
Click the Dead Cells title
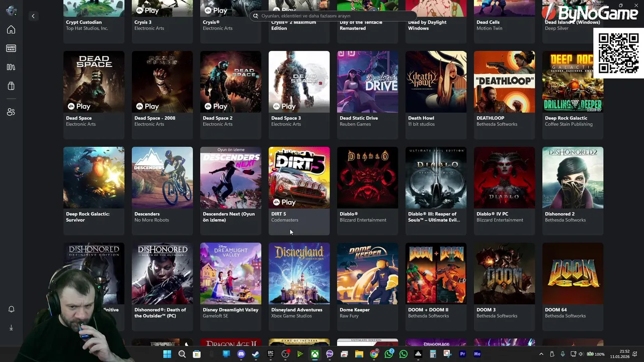(488, 22)
